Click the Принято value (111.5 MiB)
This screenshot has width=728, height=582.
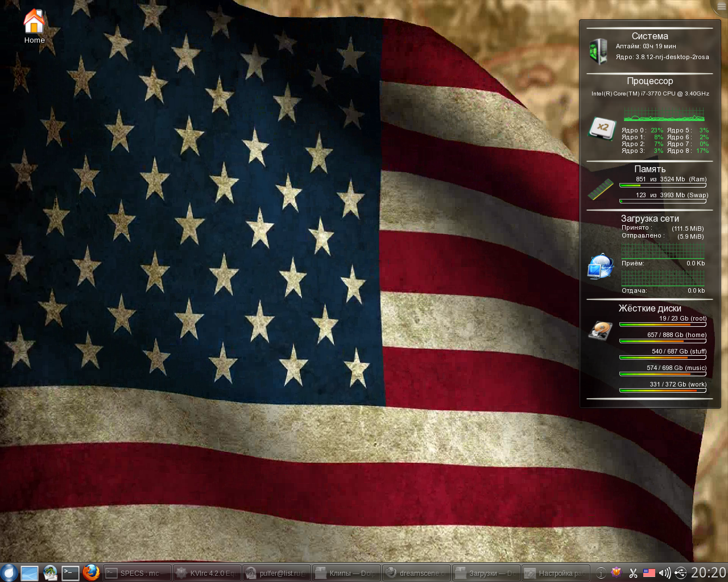tap(688, 228)
